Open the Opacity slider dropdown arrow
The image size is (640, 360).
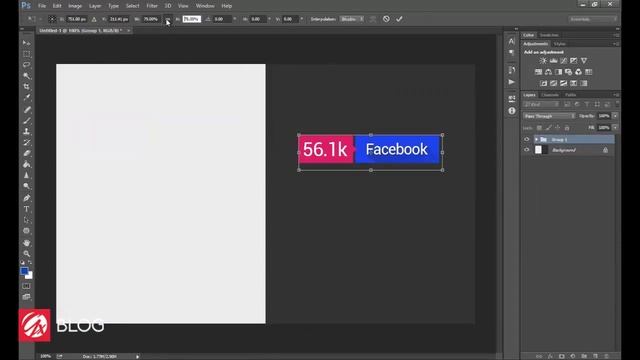tap(615, 116)
